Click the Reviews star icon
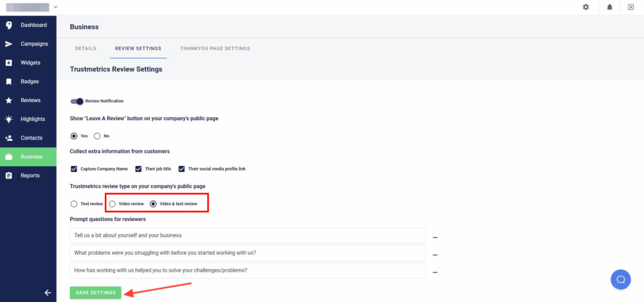The width and height of the screenshot is (644, 302). 9,101
